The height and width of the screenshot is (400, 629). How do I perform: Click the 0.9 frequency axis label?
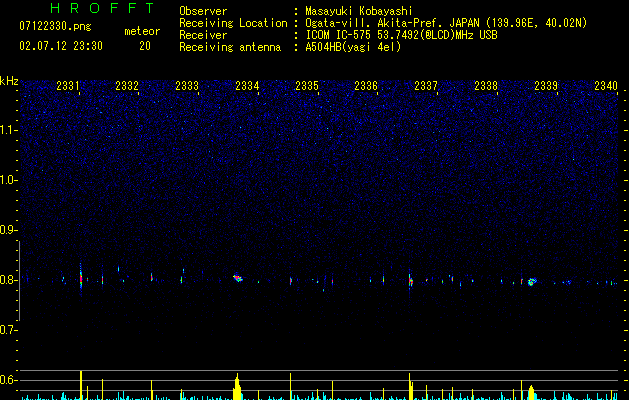click(8, 230)
